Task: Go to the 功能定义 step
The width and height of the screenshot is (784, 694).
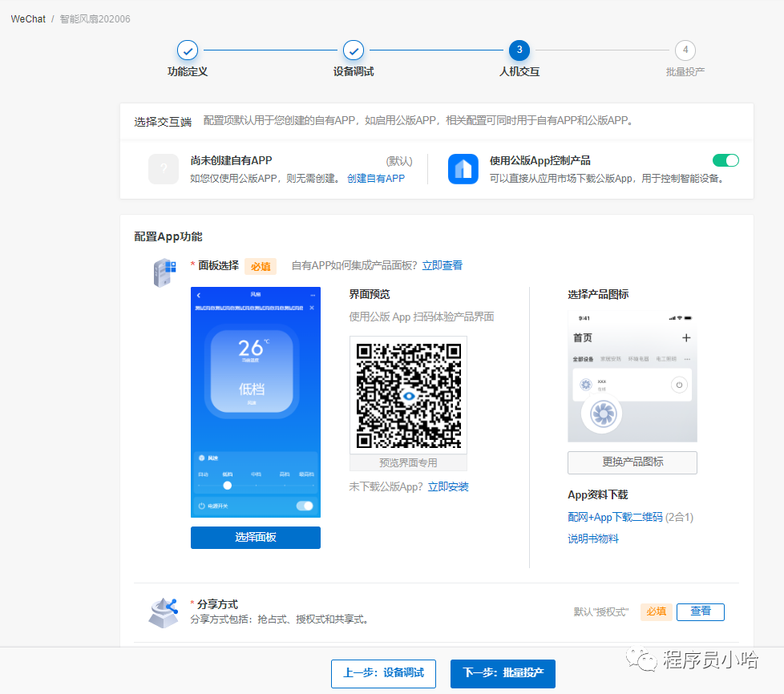Action: click(188, 50)
